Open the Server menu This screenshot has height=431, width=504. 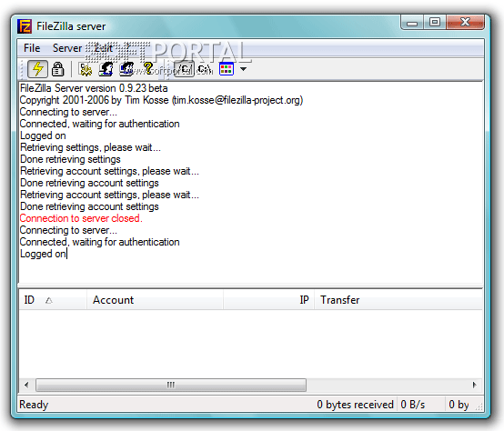[67, 48]
